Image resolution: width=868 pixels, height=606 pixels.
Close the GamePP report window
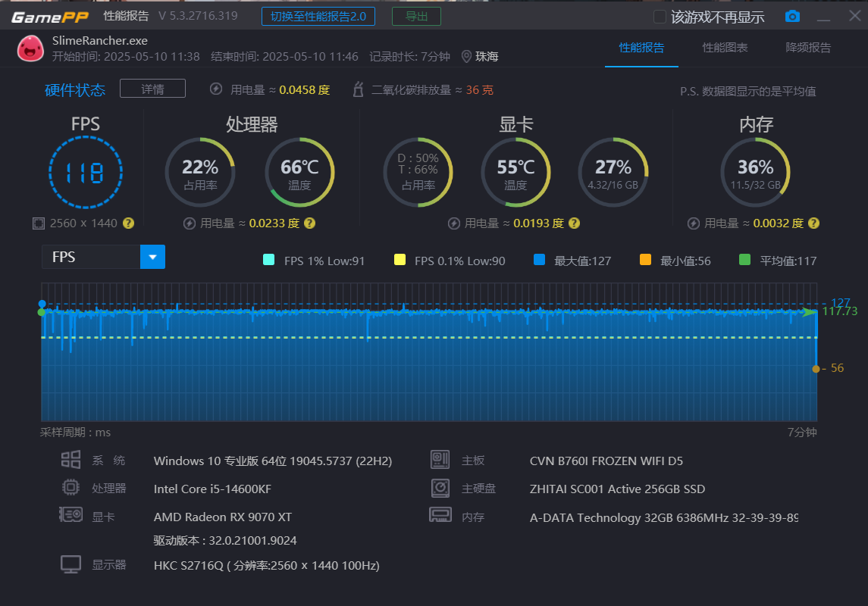854,15
